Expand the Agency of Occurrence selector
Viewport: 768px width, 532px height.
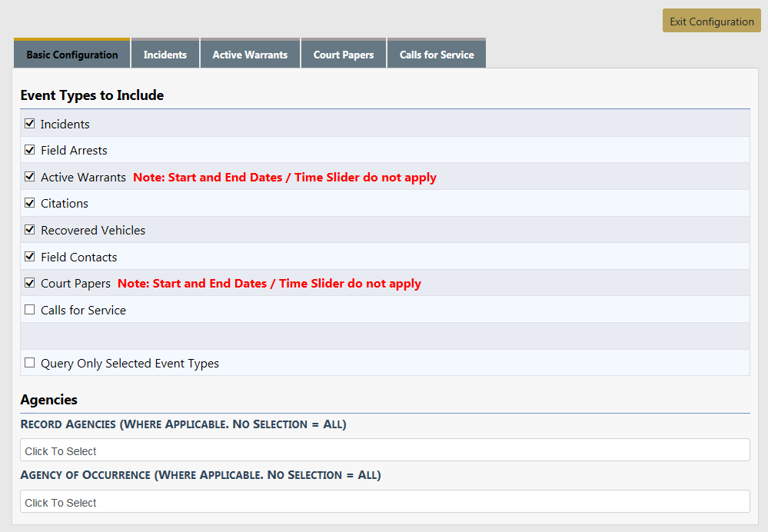coord(384,502)
